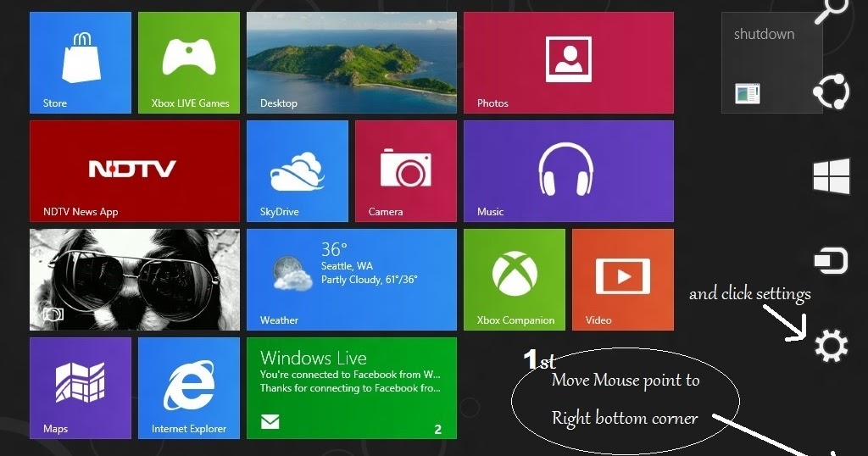This screenshot has height=456, width=868.
Task: Open the Settings charm gear
Action: pos(832,346)
